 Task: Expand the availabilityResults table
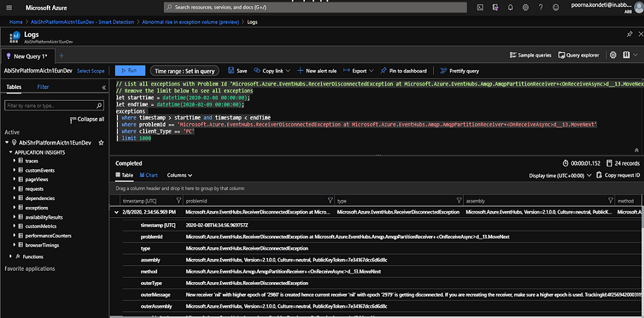click(15, 217)
